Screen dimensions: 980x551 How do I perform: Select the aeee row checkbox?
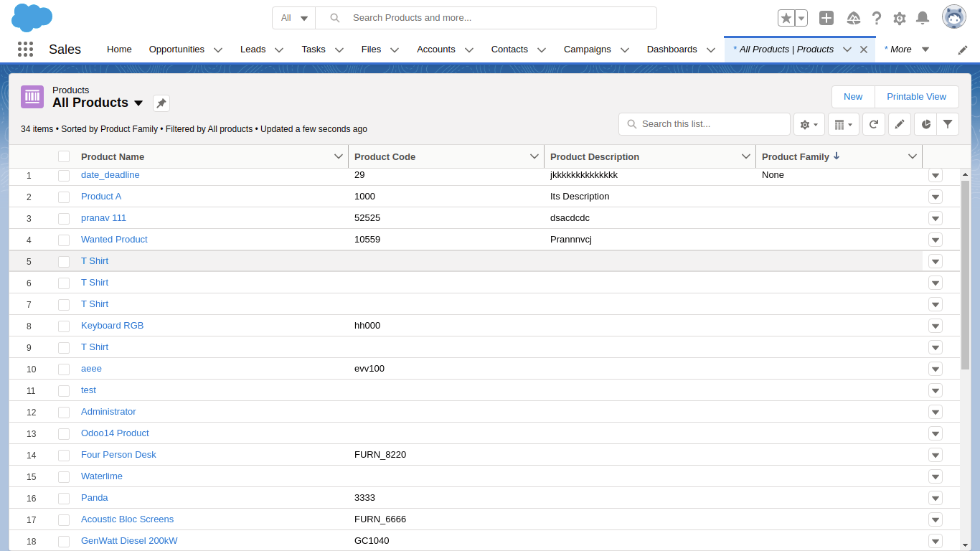pyautogui.click(x=64, y=369)
